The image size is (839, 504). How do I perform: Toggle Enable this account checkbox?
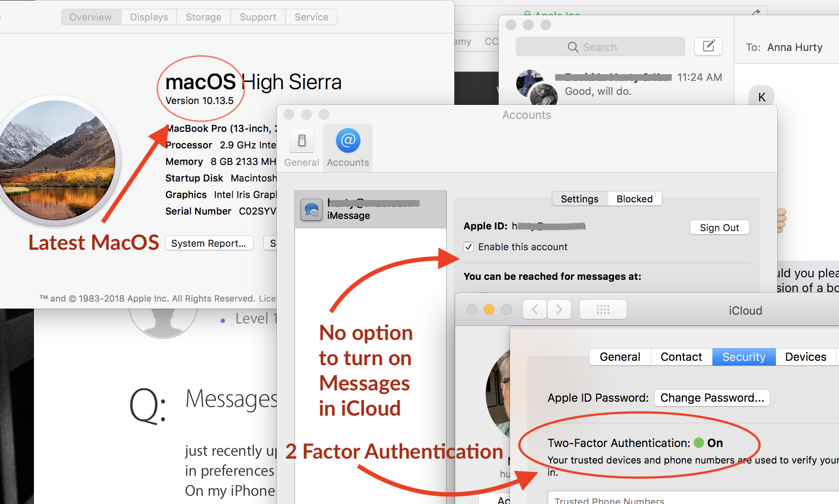469,247
